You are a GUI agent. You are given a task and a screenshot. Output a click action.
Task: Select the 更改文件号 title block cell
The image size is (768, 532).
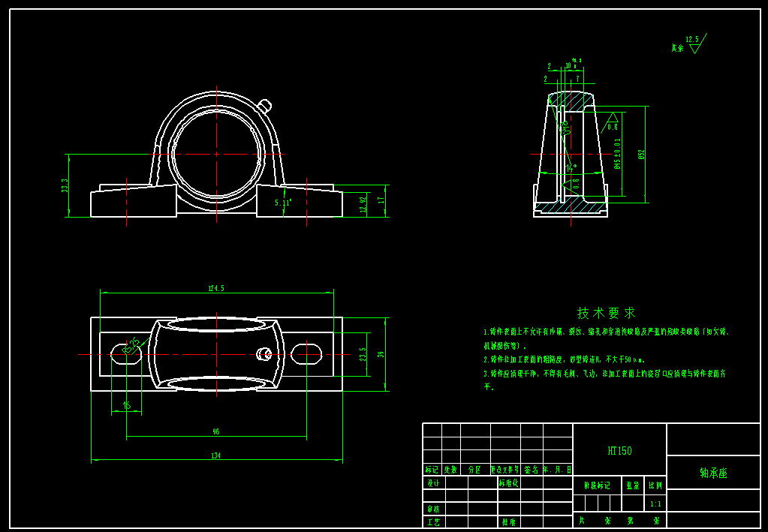point(505,470)
